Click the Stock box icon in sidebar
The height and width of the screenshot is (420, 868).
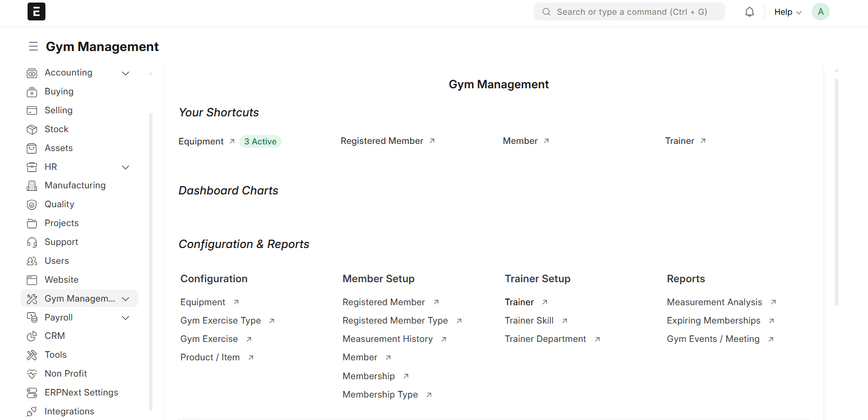click(x=32, y=130)
